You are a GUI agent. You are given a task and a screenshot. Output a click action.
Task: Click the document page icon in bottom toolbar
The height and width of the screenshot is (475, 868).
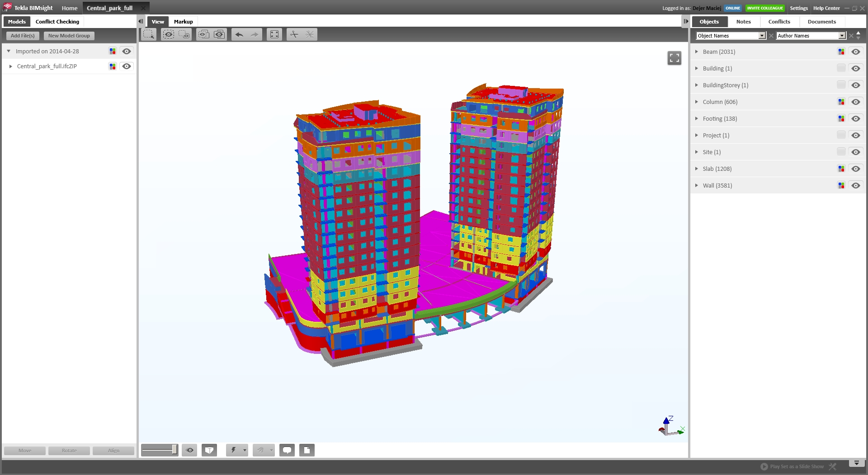(307, 450)
